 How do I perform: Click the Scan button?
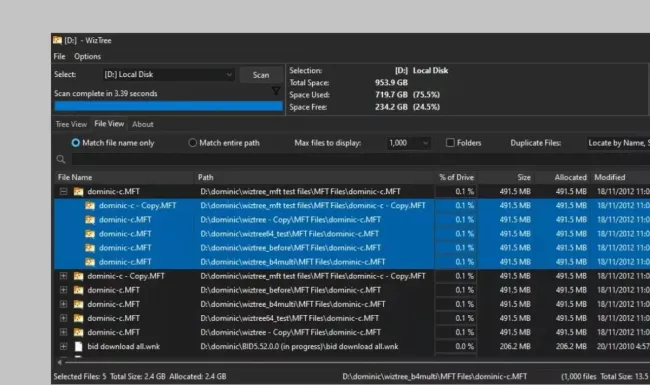click(261, 75)
